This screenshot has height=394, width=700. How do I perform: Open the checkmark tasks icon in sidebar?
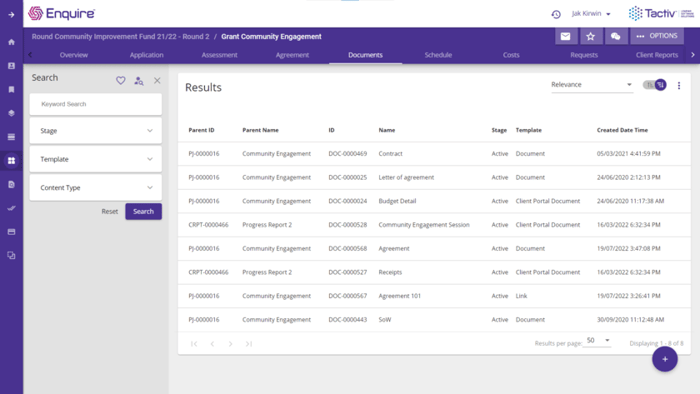(11, 208)
